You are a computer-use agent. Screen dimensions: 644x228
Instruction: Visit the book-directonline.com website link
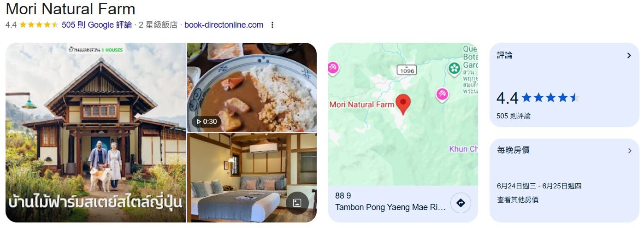(224, 25)
